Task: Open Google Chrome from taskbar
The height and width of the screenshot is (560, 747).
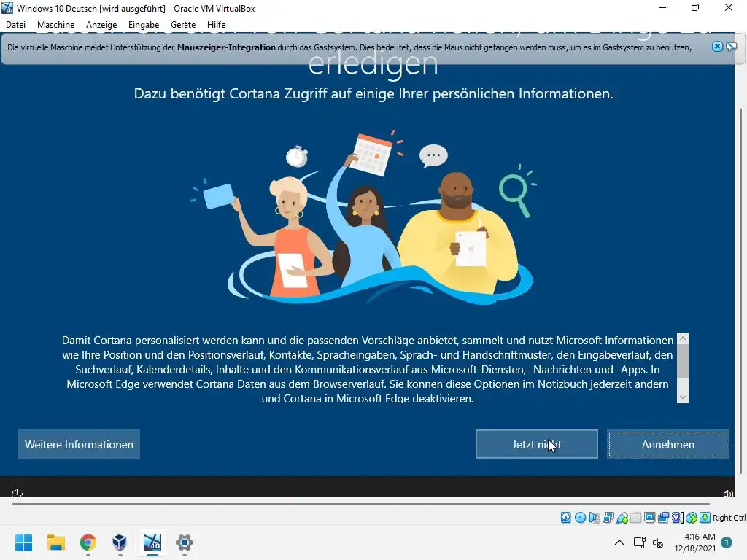Action: (x=88, y=542)
